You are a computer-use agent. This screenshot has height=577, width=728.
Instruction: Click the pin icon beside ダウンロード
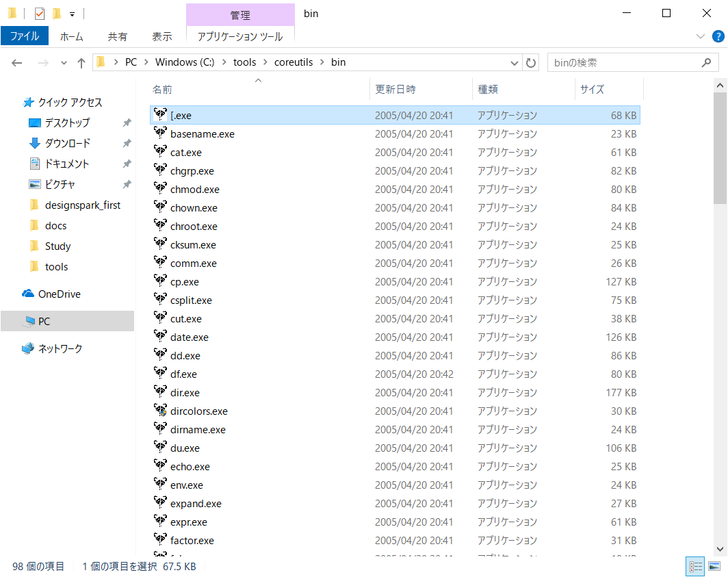coord(127,143)
